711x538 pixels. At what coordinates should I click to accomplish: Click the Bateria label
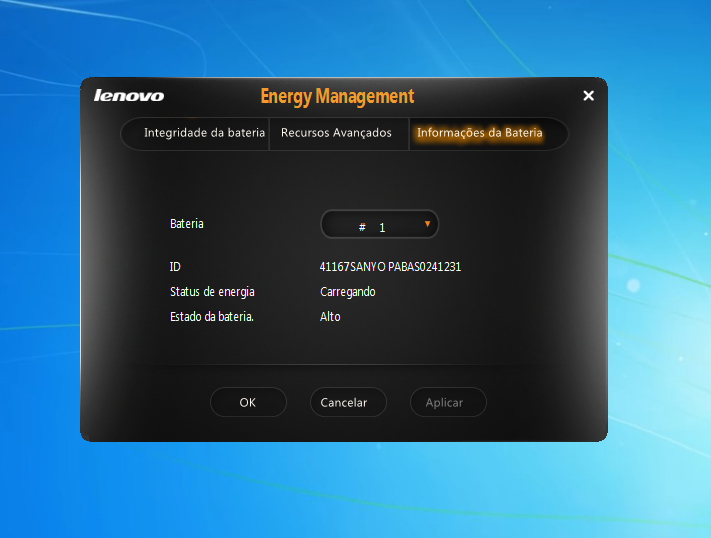(187, 224)
